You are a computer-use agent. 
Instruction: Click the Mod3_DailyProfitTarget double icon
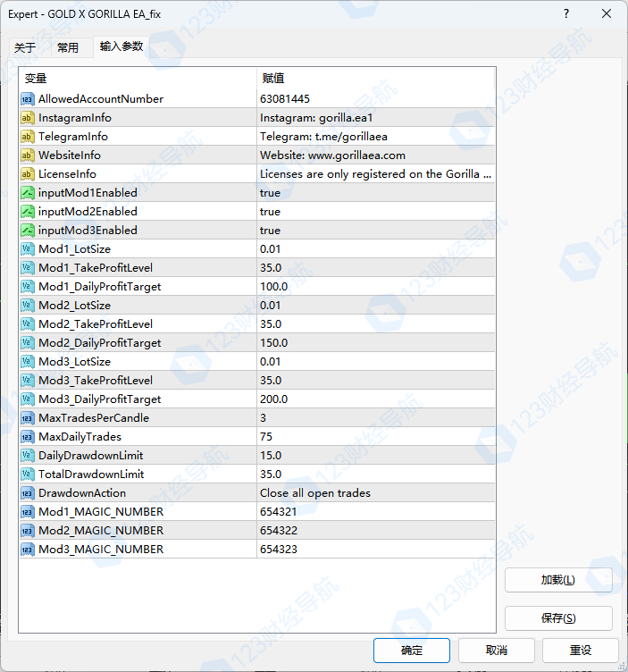coord(28,399)
